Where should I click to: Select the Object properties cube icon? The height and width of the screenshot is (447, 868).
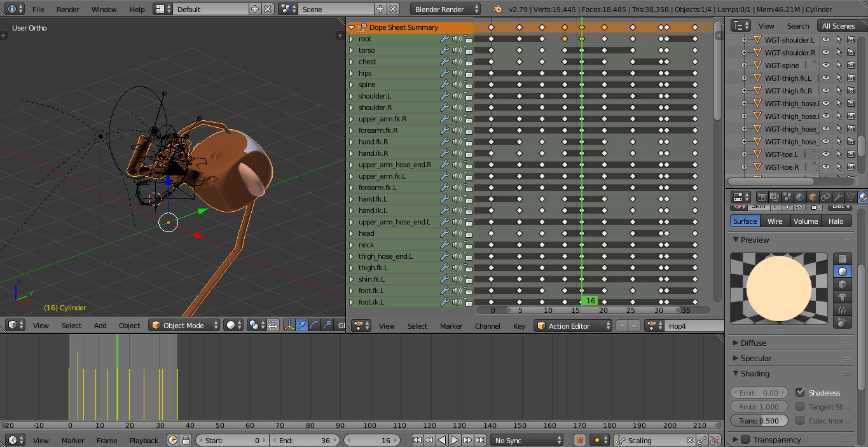(x=813, y=196)
